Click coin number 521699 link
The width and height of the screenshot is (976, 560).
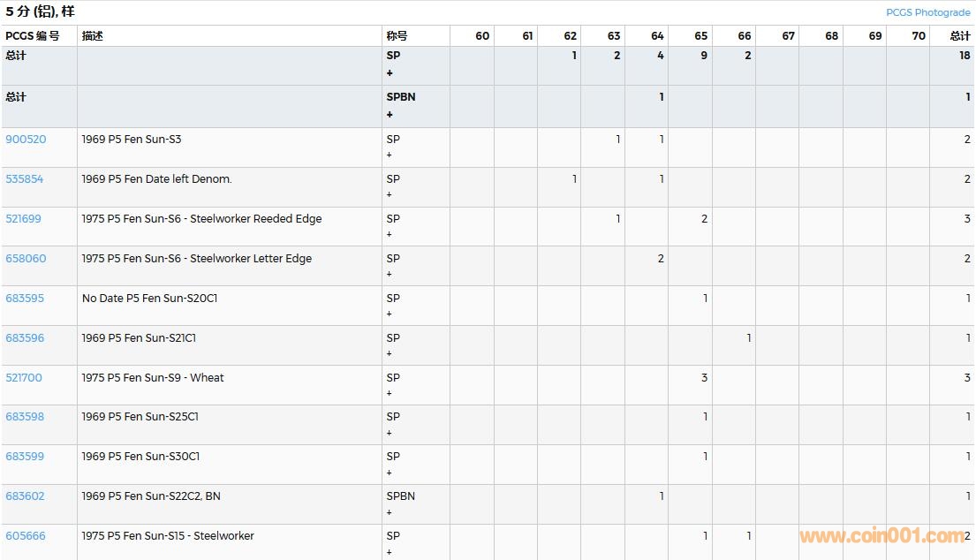click(x=24, y=219)
